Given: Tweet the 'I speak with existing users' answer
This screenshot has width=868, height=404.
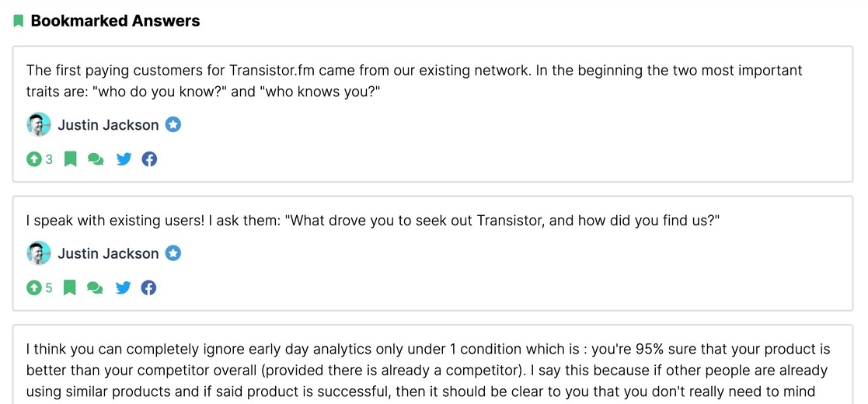Looking at the screenshot, I should point(124,287).
